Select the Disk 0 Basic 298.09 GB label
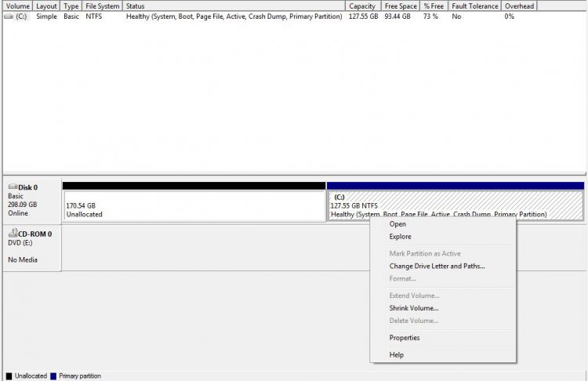The image size is (588, 381). (32, 200)
